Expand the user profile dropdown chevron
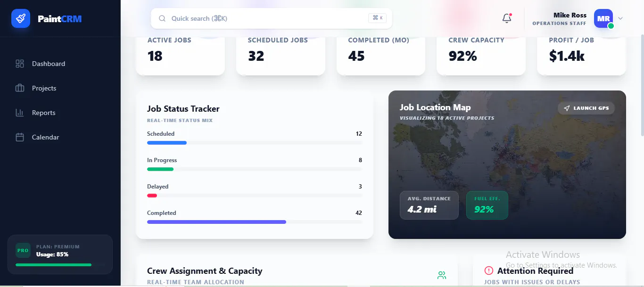 tap(620, 18)
